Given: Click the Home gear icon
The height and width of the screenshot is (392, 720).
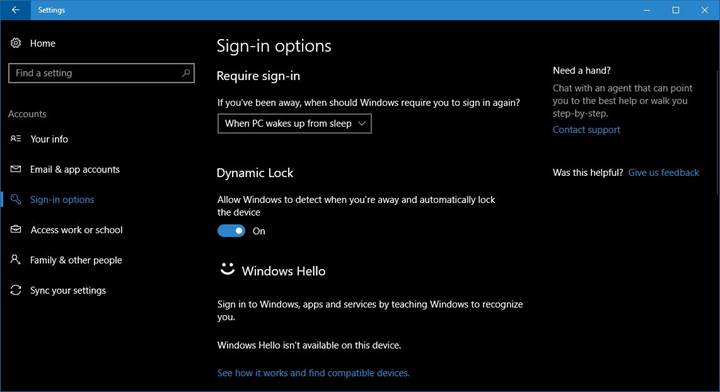Looking at the screenshot, I should [x=16, y=43].
